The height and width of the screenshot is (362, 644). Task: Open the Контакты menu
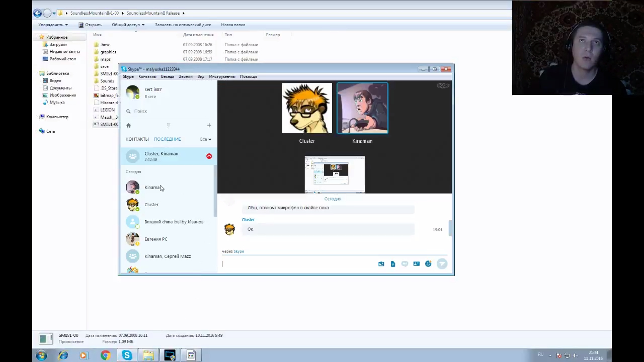point(147,76)
